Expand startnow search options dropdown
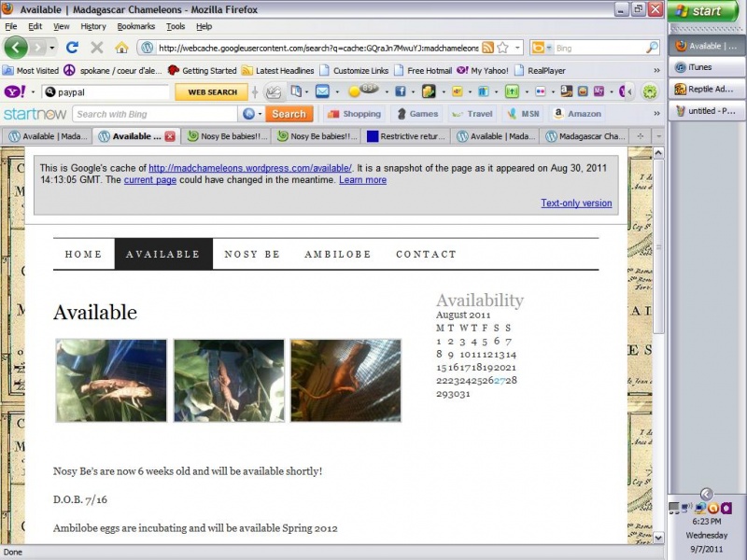747x560 pixels. click(260, 114)
